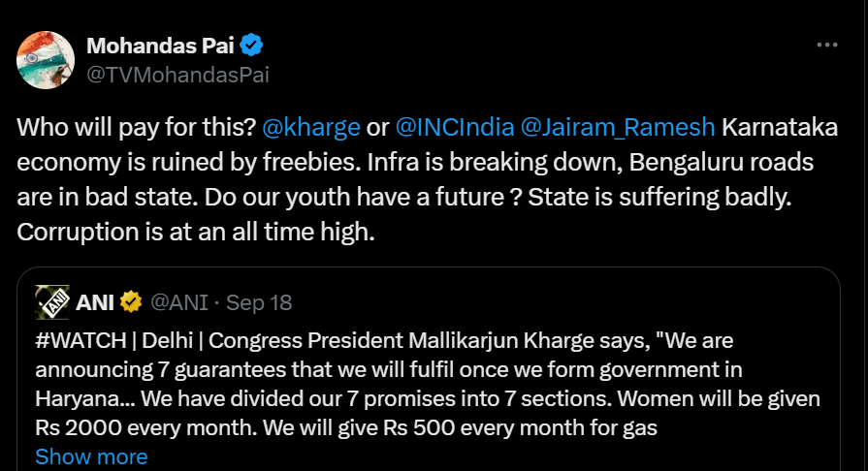Click the ANI logo avatar in quoted post
The height and width of the screenshot is (471, 868).
point(52,302)
